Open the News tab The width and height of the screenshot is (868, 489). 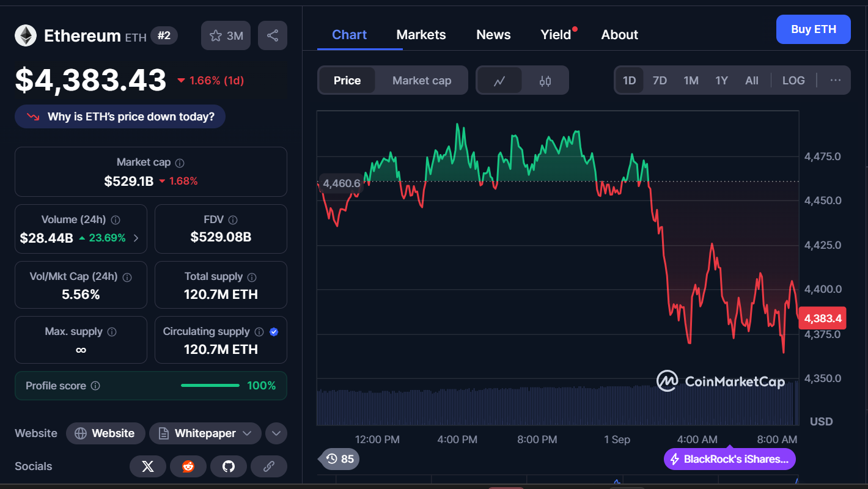point(493,35)
